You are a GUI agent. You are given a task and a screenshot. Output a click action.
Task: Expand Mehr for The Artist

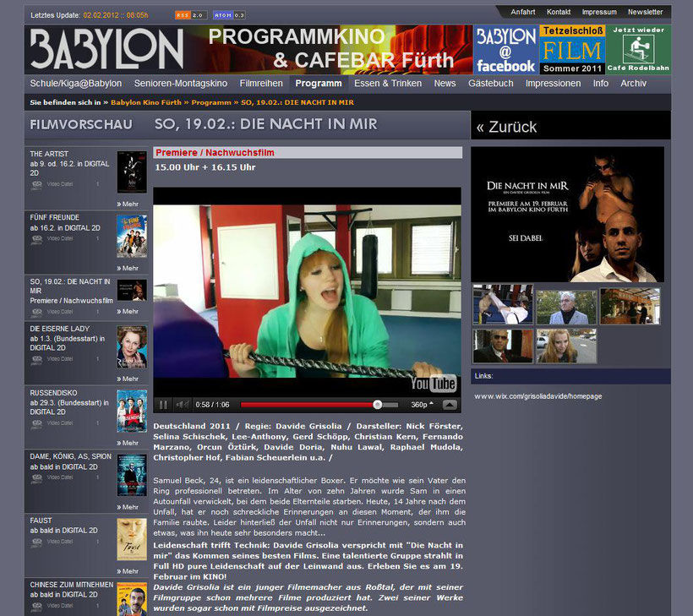[128, 204]
